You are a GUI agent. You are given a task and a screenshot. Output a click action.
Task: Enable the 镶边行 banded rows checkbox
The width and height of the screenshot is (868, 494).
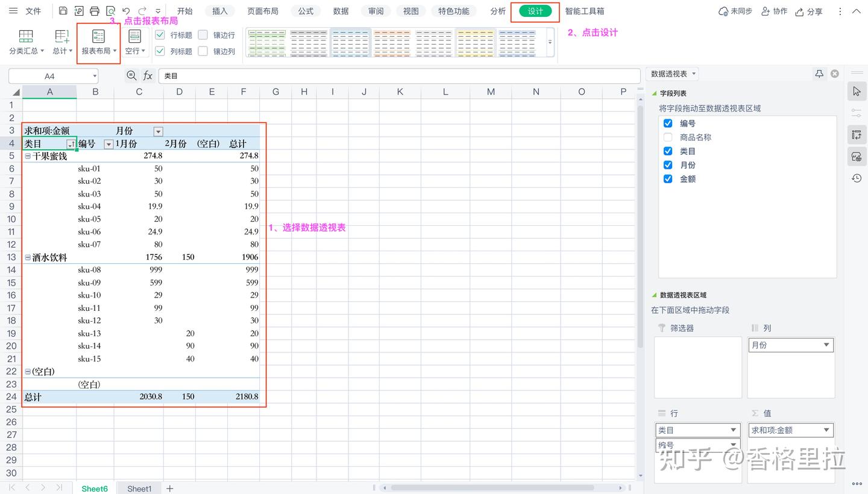(x=203, y=35)
